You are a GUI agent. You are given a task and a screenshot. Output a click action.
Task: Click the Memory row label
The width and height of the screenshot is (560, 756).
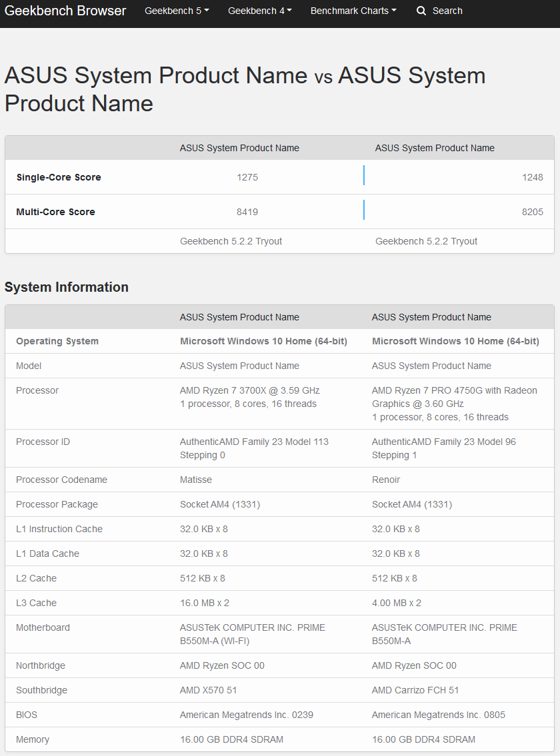[x=33, y=739]
